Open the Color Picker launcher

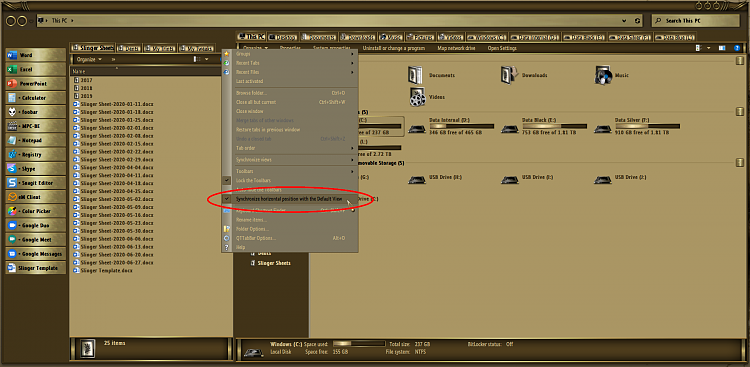click(36, 211)
